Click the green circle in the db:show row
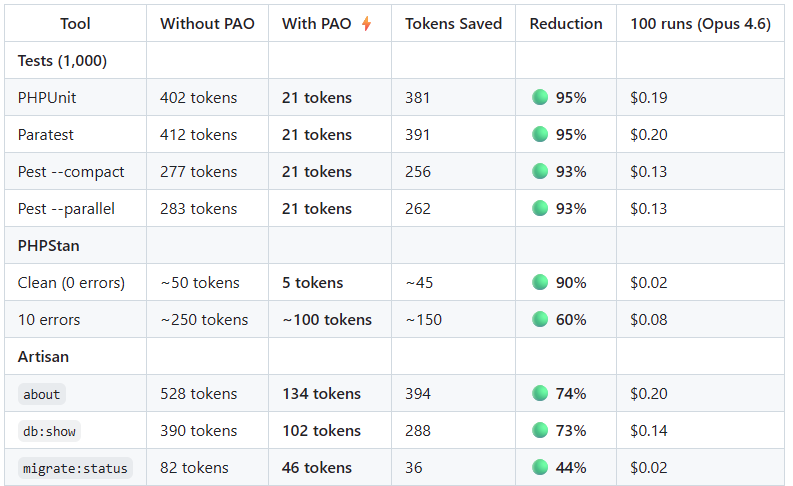The width and height of the screenshot is (793, 486). [x=540, y=431]
